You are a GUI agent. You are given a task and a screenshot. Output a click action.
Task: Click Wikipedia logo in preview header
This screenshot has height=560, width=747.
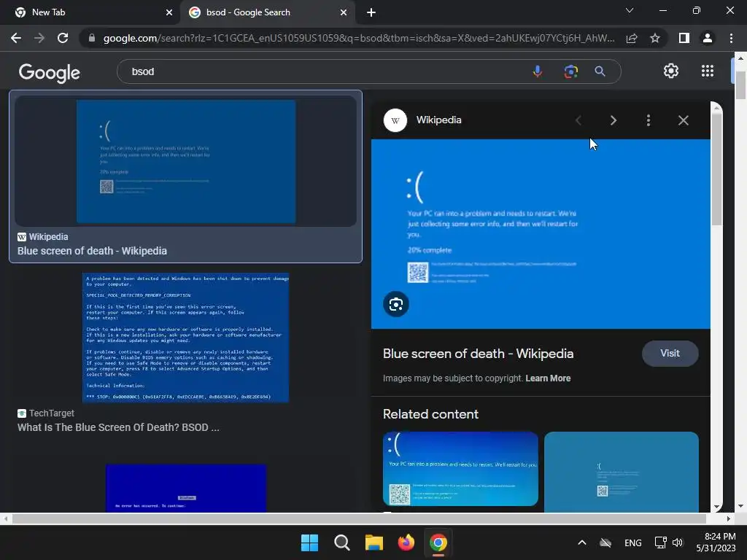tap(395, 120)
